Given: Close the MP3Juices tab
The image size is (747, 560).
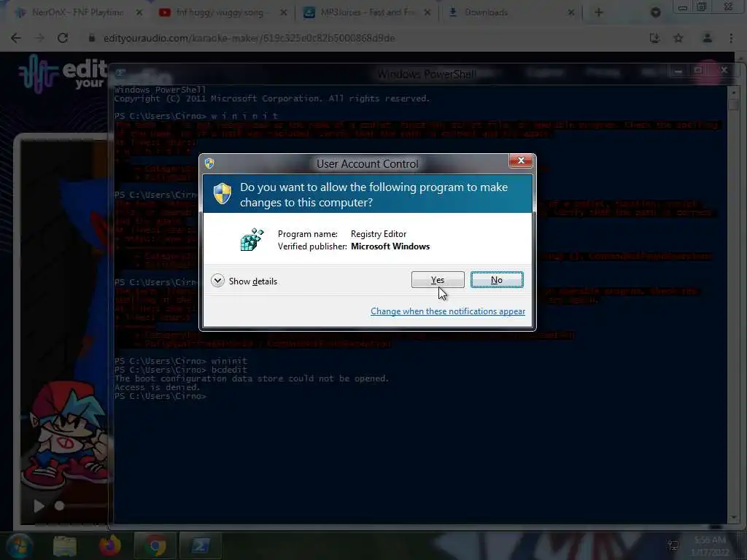Looking at the screenshot, I should (x=427, y=13).
